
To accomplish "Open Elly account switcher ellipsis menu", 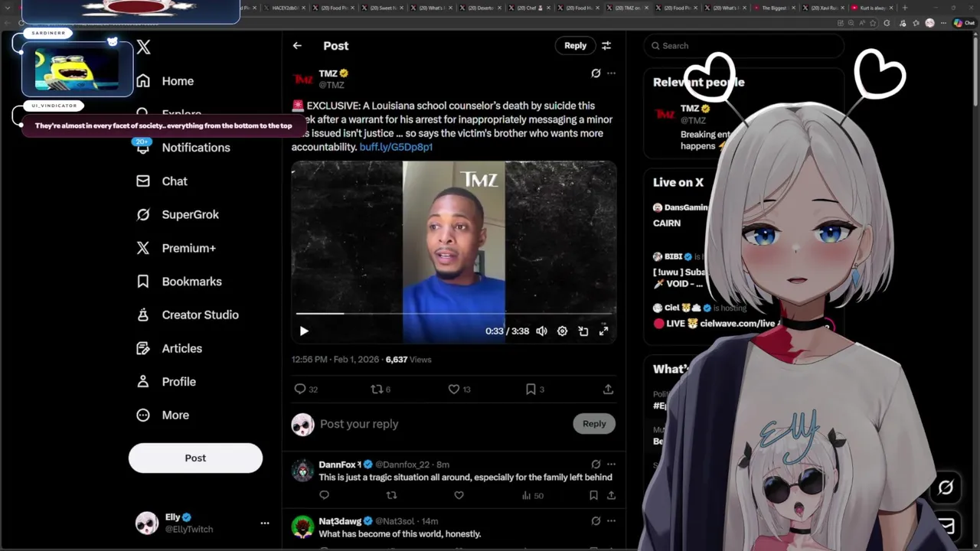I will click(x=265, y=523).
